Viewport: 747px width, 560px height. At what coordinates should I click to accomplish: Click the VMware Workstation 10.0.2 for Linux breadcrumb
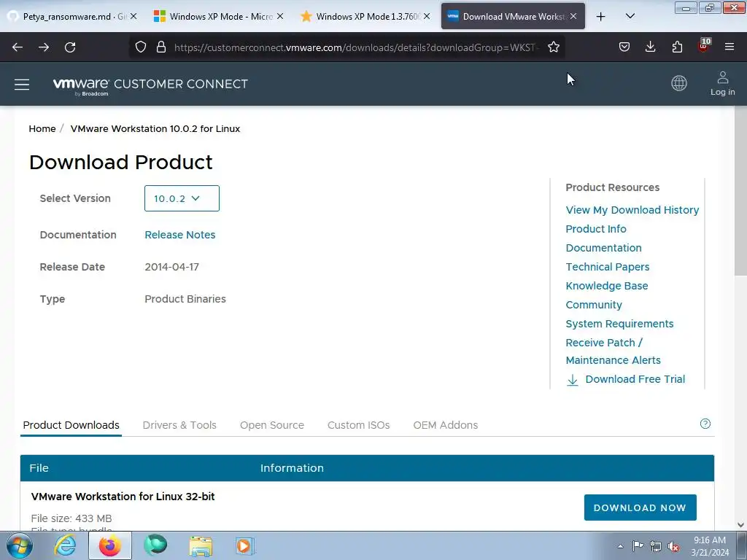[155, 128]
